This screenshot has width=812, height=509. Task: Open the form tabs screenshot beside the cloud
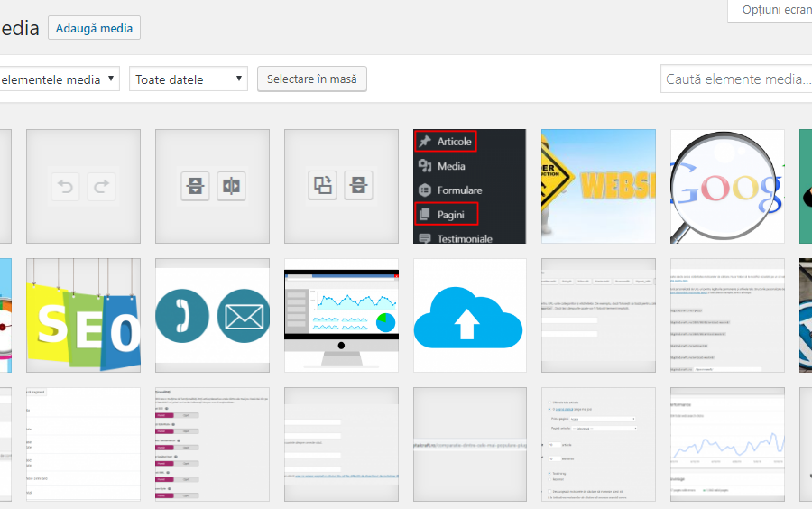click(598, 315)
